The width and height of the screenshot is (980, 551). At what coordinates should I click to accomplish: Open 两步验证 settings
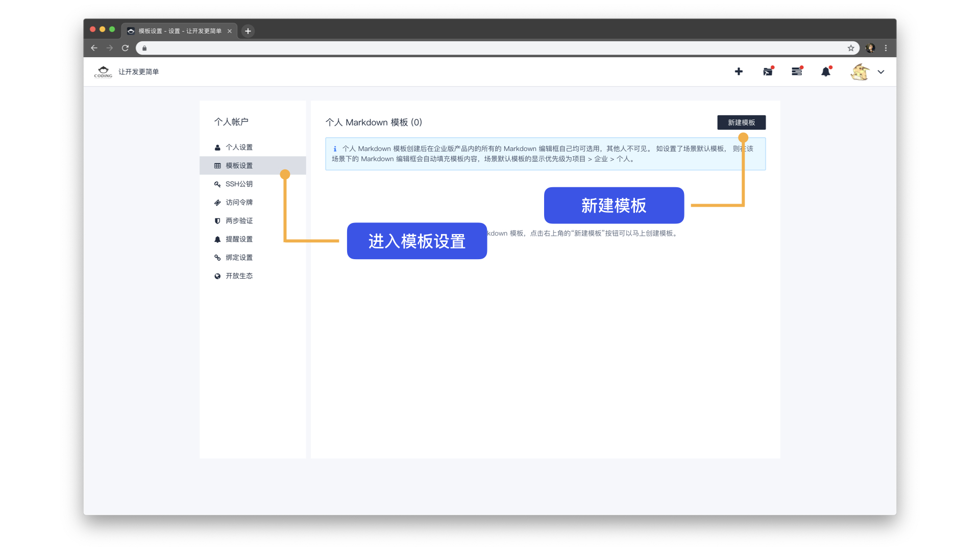pos(239,221)
